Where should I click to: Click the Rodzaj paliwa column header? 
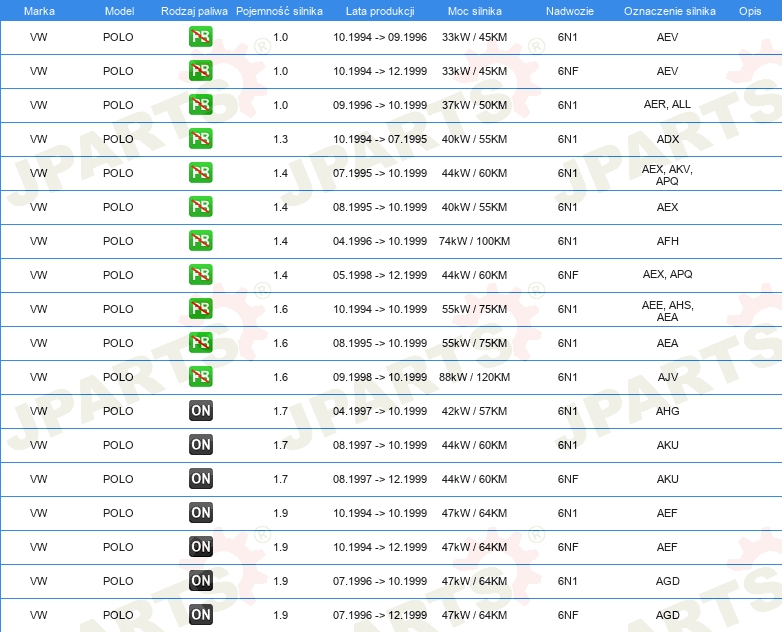194,11
